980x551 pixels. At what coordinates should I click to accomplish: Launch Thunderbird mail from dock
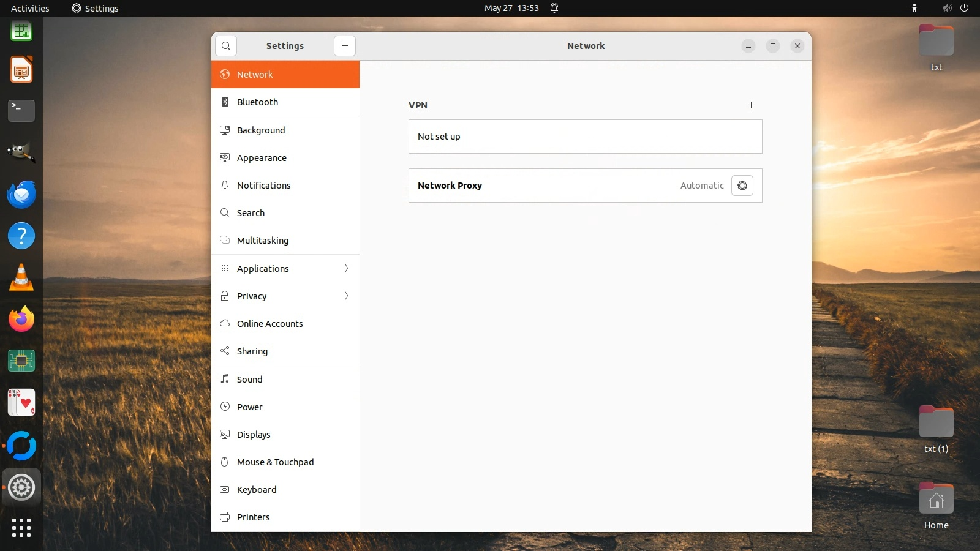coord(21,195)
